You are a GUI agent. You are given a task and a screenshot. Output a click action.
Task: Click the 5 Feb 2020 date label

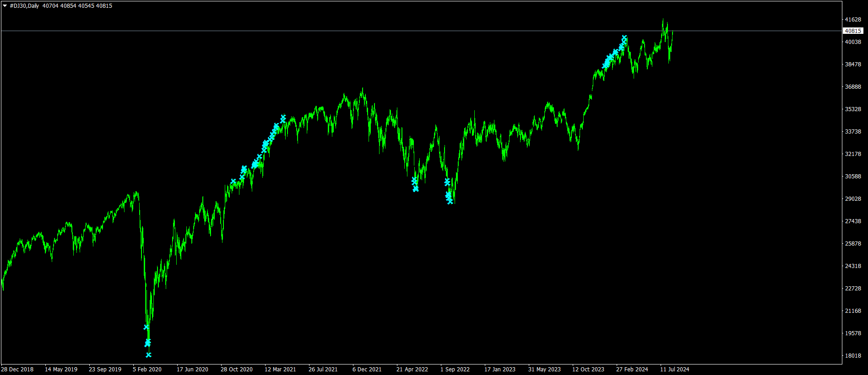147,370
